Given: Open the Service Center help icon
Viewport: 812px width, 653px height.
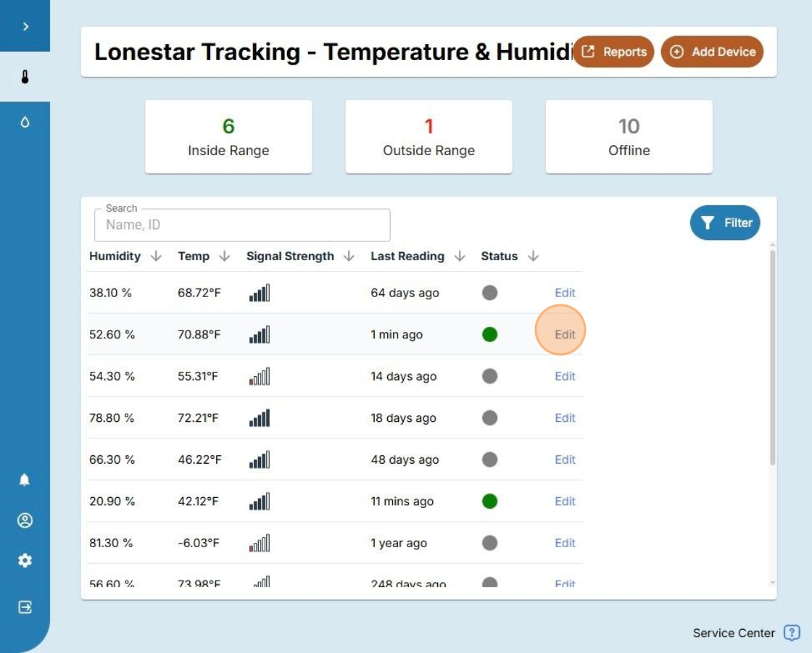Looking at the screenshot, I should point(792,633).
